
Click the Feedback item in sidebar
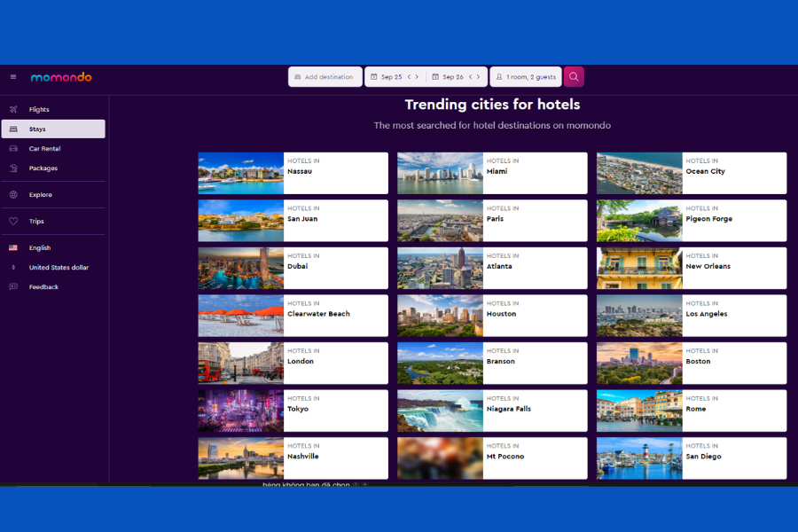pos(43,287)
